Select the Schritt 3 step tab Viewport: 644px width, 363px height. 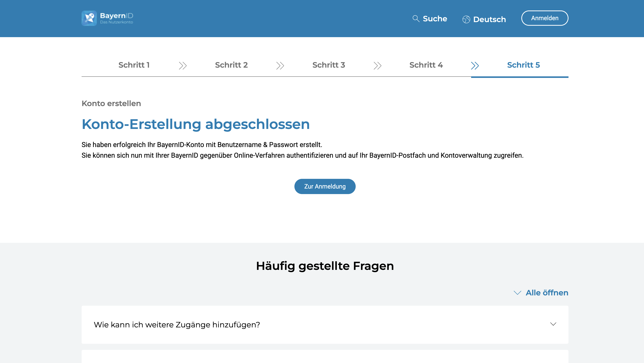click(329, 65)
